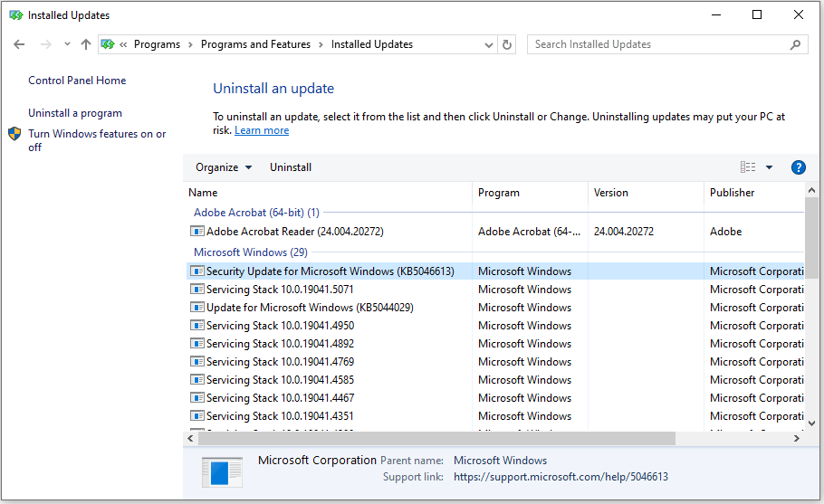Open the address bar history dropdown
This screenshot has width=824, height=504.
(x=489, y=44)
